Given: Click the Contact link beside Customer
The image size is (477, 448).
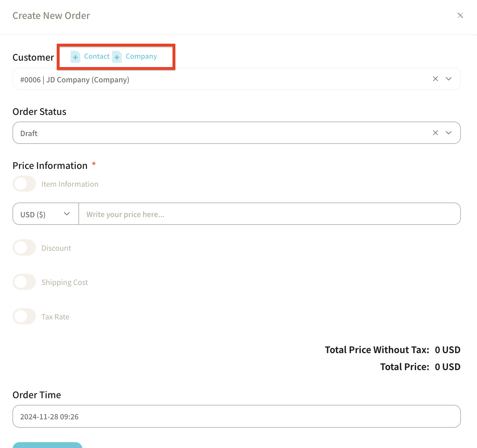Looking at the screenshot, I should click(x=97, y=56).
